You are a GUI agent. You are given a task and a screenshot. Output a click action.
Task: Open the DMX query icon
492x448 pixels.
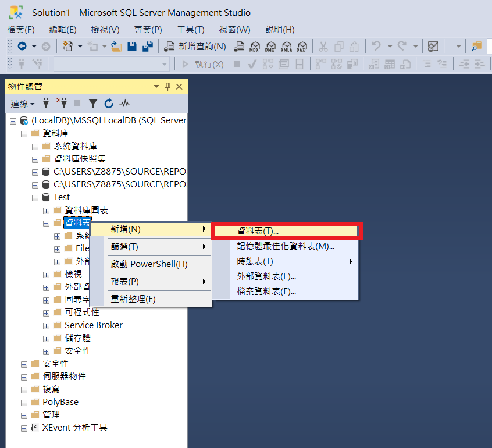pos(270,47)
